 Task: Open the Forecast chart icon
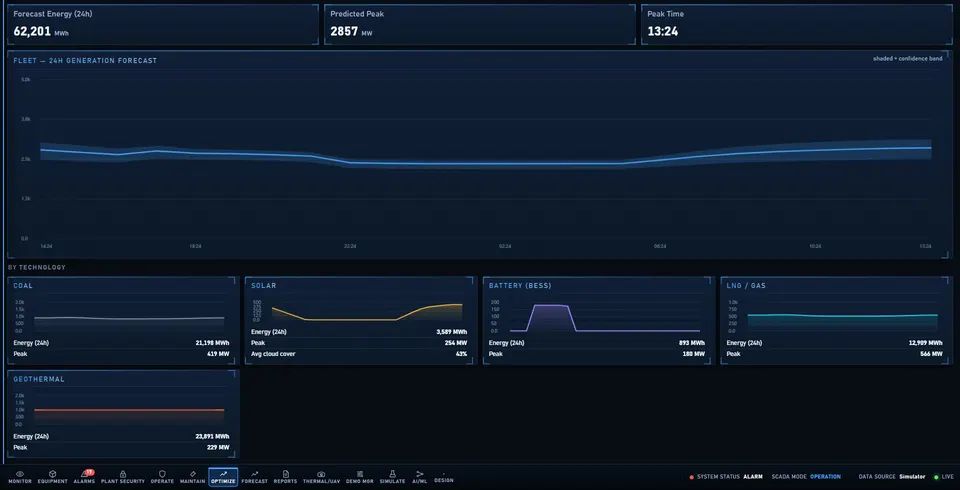click(255, 474)
